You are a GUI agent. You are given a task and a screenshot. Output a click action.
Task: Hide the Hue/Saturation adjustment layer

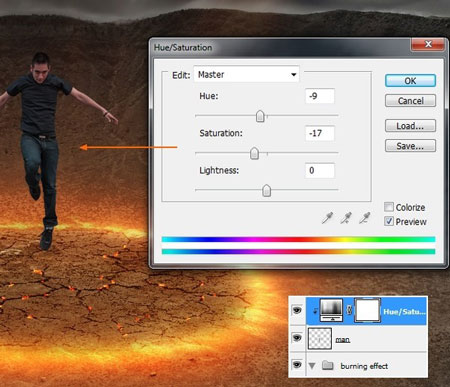point(297,310)
